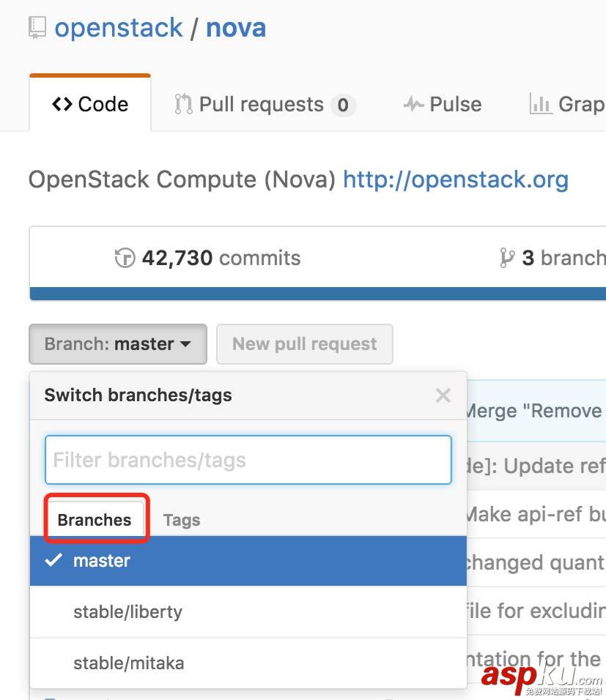Focus the Filter branches/tags field
606x700 pixels.
click(x=248, y=460)
